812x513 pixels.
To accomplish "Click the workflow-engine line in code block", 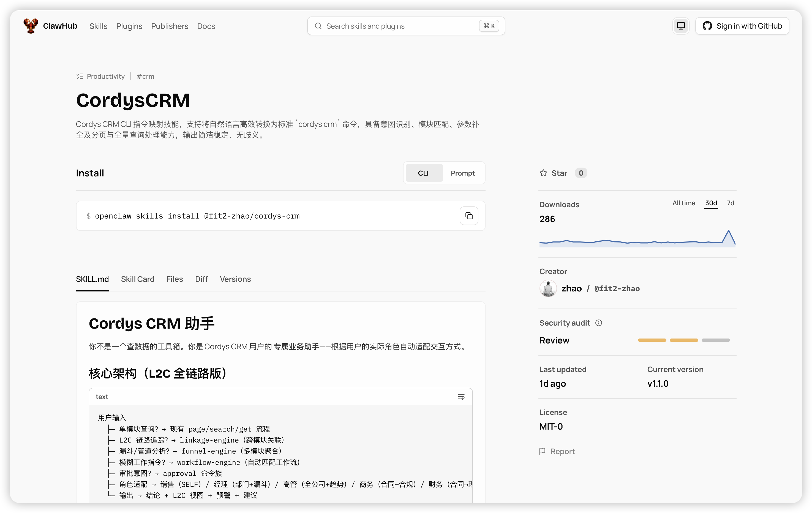I will [209, 462].
